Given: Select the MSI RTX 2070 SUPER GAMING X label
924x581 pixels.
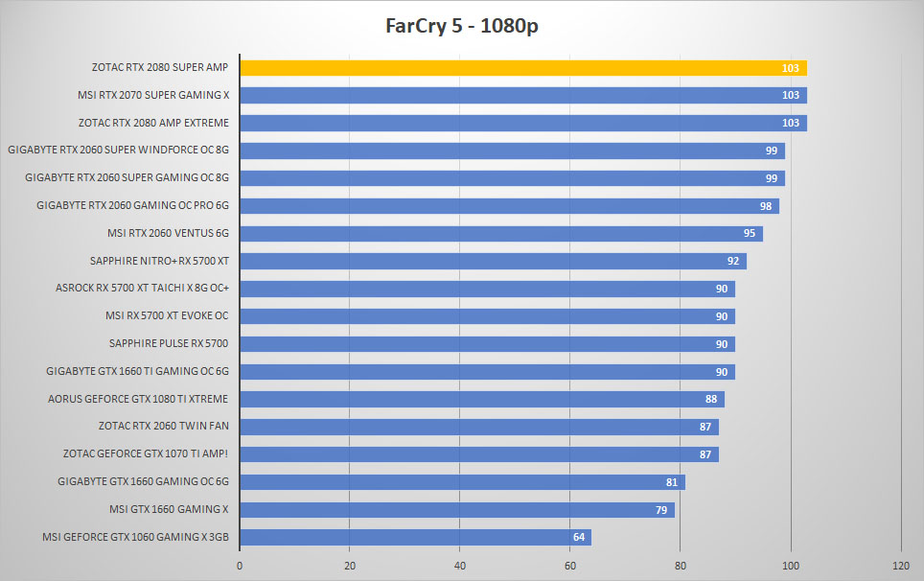Looking at the screenshot, I should [x=153, y=95].
